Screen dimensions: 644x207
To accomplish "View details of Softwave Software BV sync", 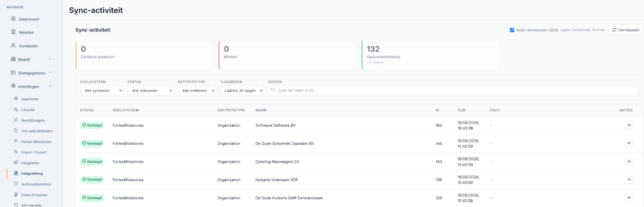I will [629, 125].
